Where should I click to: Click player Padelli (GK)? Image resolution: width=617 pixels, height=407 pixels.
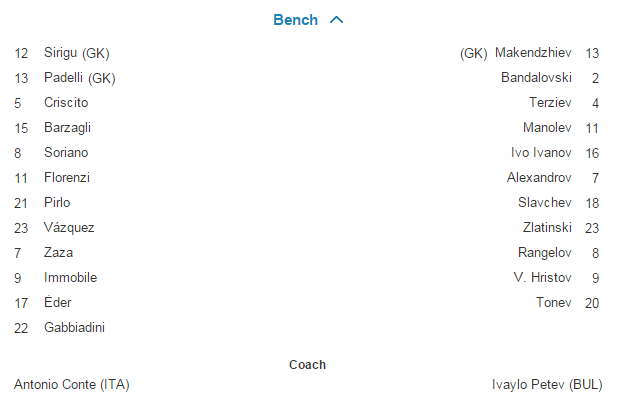(79, 78)
